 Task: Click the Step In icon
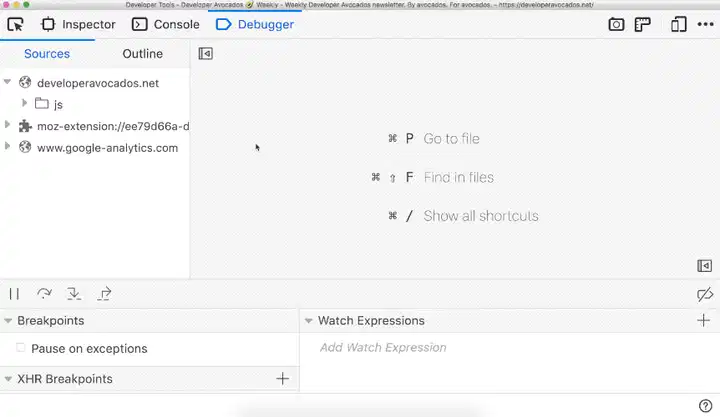click(74, 294)
